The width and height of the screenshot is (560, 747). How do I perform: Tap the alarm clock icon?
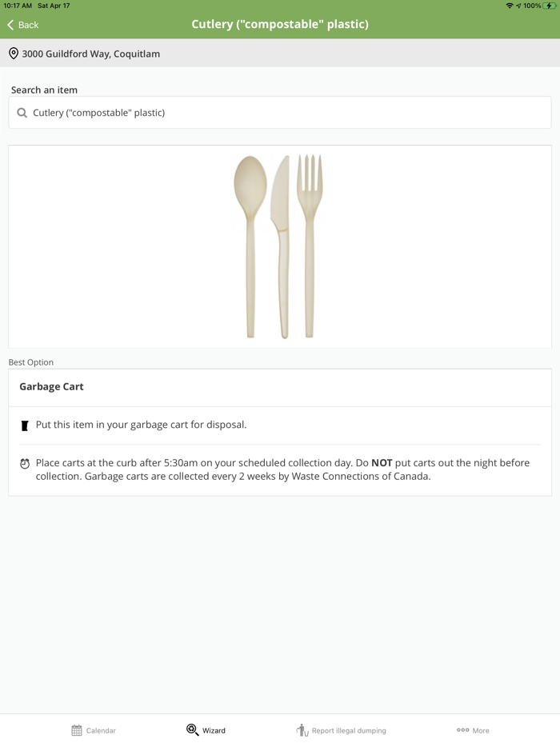coord(25,464)
